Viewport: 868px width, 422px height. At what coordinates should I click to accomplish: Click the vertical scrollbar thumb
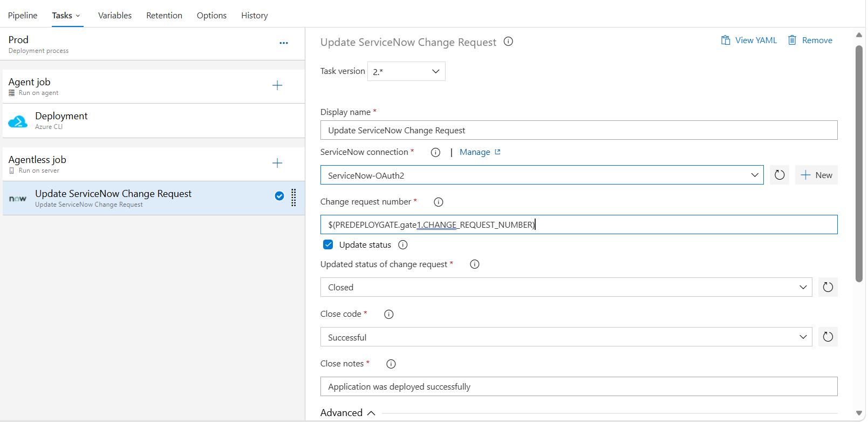859,164
